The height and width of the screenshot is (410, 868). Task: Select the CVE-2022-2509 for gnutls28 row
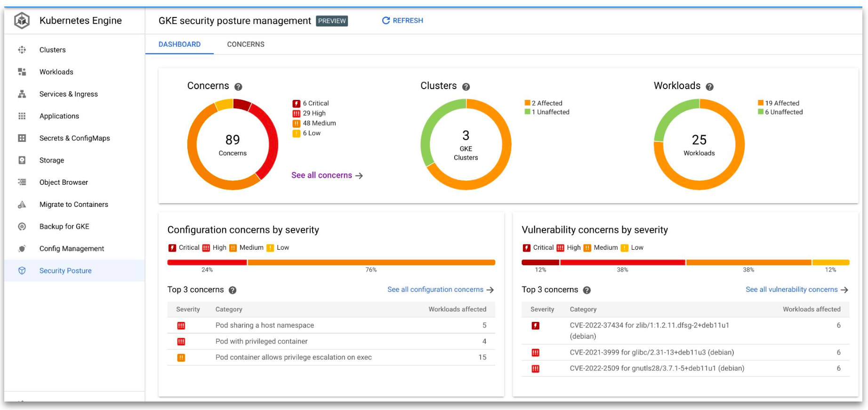685,369
